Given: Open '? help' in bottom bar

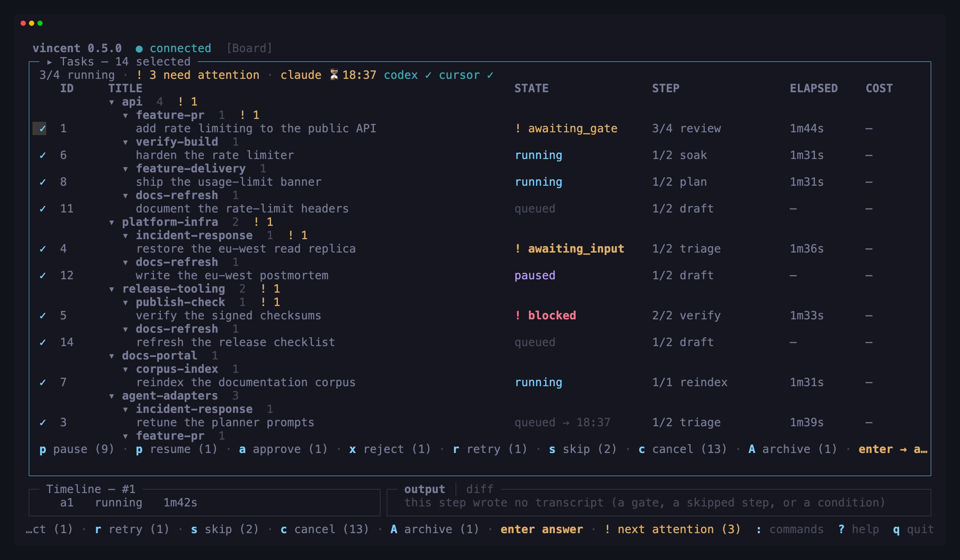Looking at the screenshot, I should [858, 530].
